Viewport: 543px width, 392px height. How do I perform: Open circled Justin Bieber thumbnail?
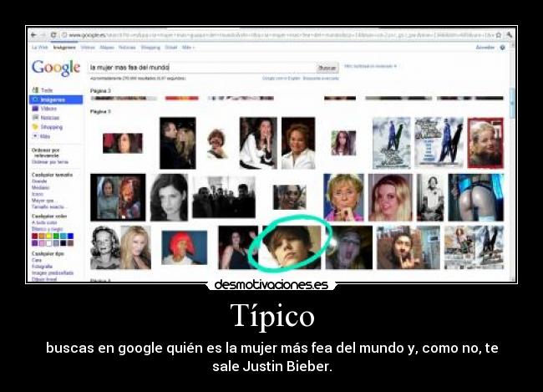pos(292,247)
